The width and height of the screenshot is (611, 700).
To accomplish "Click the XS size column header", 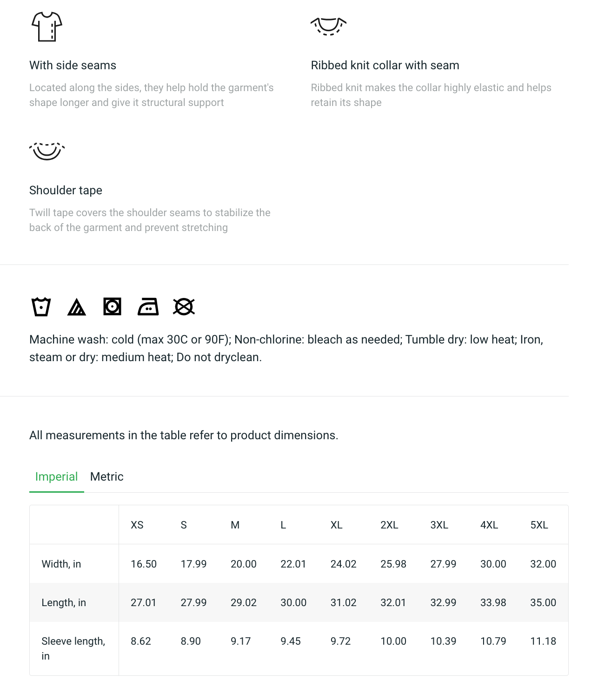I will 137,525.
